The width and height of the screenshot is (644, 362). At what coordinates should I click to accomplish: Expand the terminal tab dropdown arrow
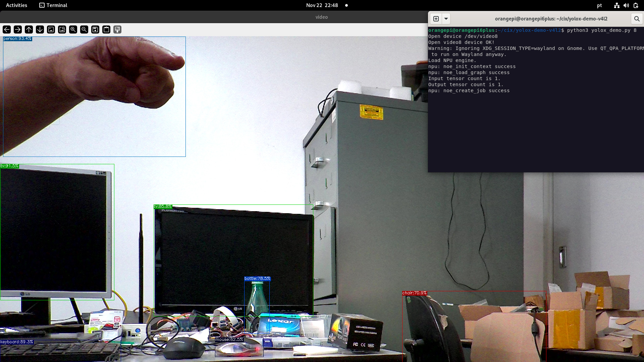[446, 19]
